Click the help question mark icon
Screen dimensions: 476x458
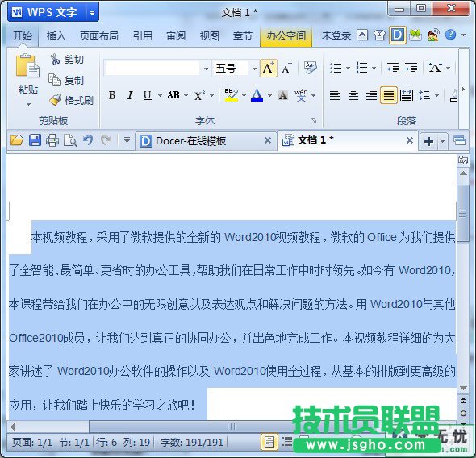pyautogui.click(x=450, y=35)
